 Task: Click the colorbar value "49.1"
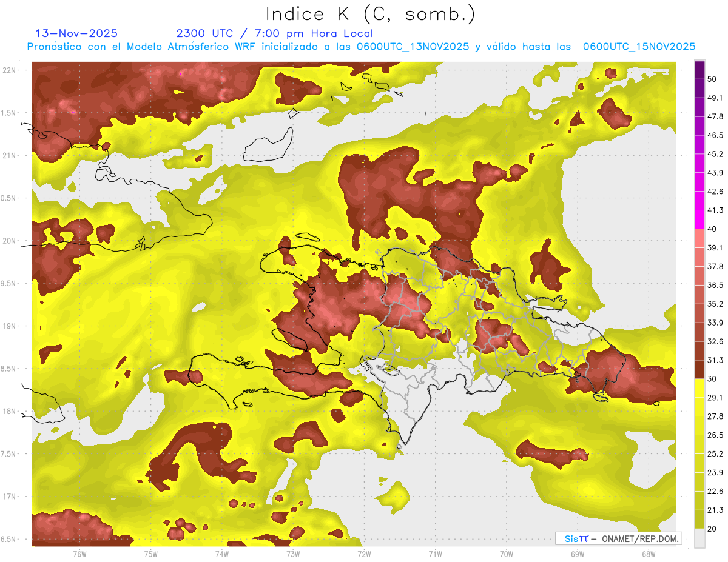pyautogui.click(x=715, y=98)
